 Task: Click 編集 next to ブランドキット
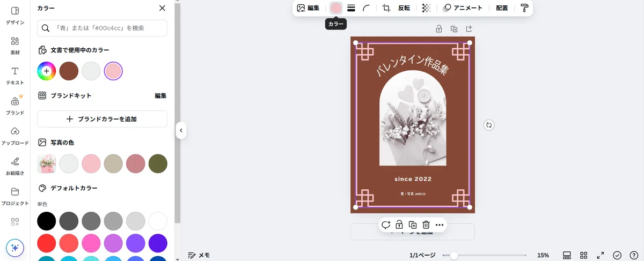click(160, 95)
